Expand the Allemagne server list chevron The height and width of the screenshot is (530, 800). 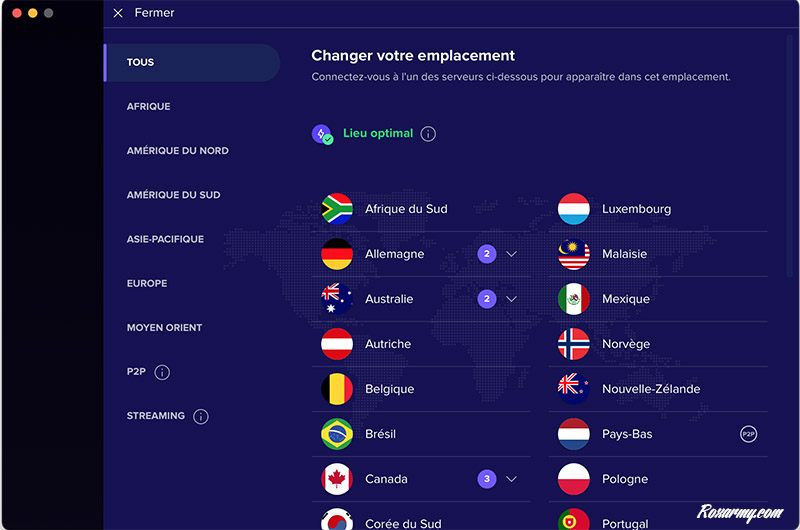(511, 254)
